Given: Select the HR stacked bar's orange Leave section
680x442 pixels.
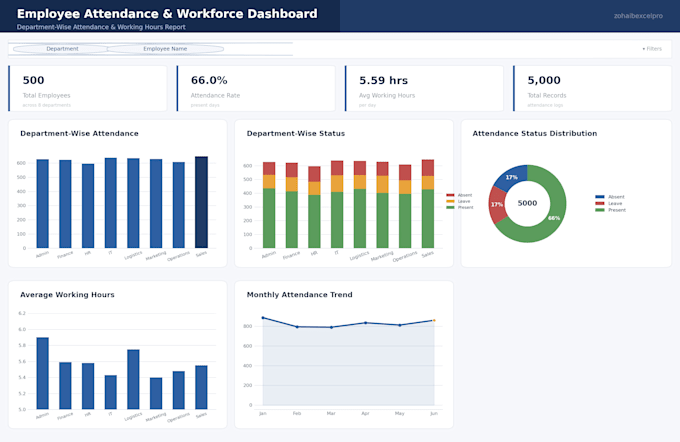Looking at the screenshot, I should click(x=314, y=188).
